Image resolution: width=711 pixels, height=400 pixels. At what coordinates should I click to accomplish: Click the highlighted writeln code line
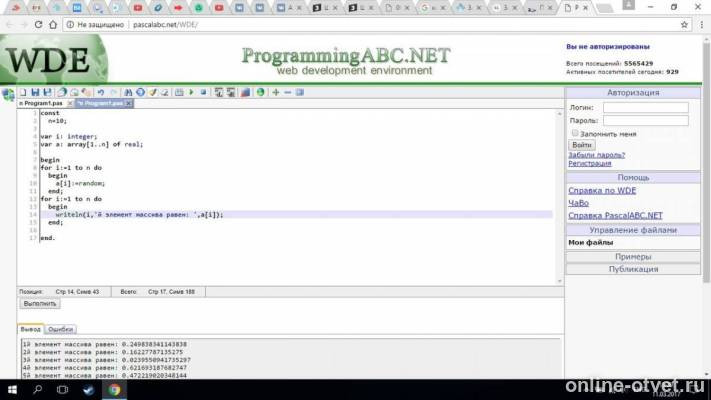point(297,215)
